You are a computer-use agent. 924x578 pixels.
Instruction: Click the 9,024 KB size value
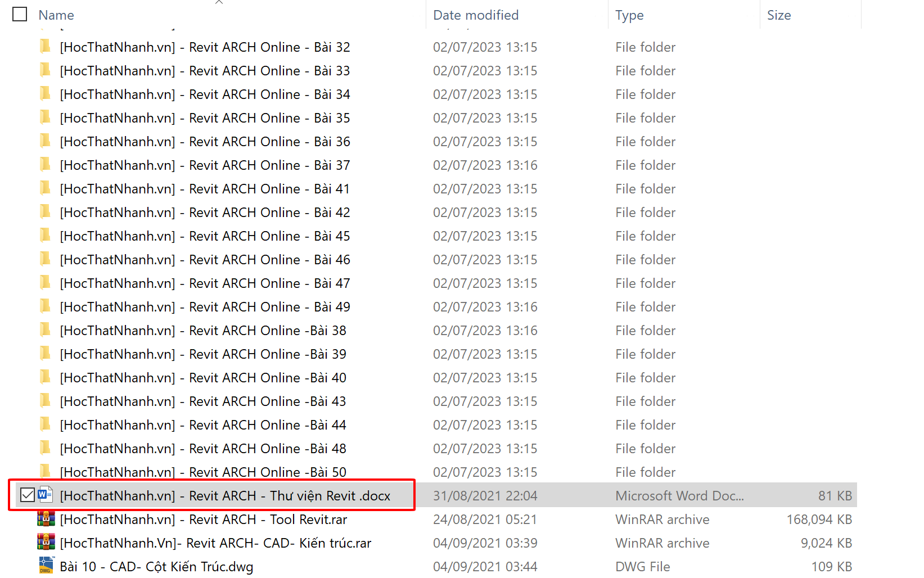point(826,543)
